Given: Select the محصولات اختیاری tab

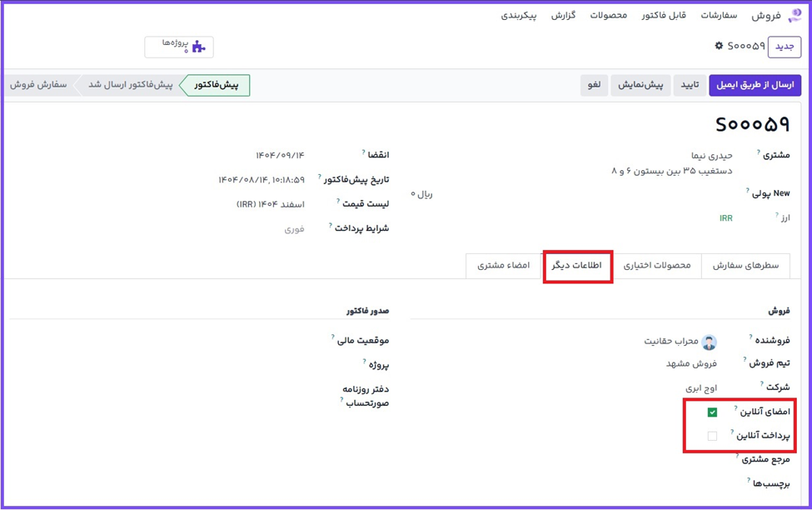Looking at the screenshot, I should click(x=657, y=266).
